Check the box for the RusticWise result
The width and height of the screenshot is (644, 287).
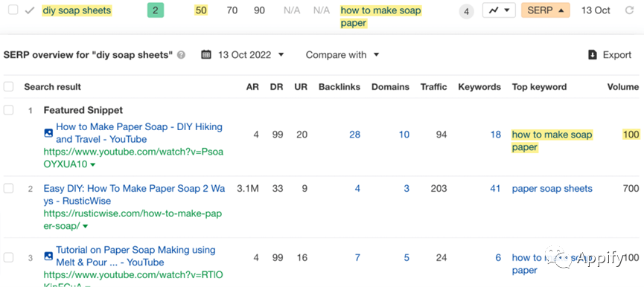pyautogui.click(x=8, y=188)
